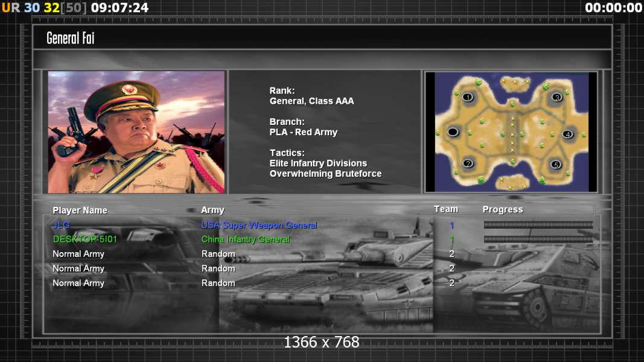Click the 09:07:24 clock readout
The image size is (644, 362).
point(120,8)
